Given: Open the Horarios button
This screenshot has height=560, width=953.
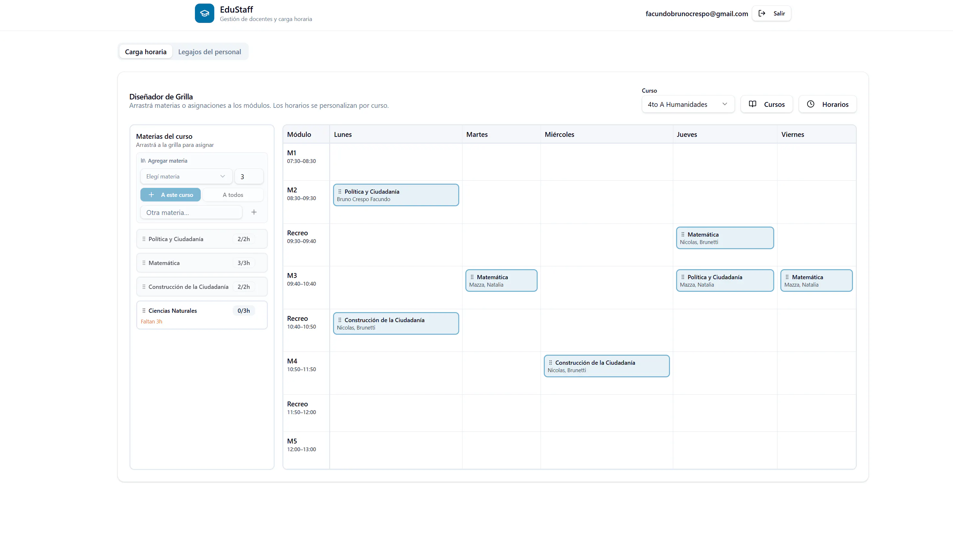Looking at the screenshot, I should pyautogui.click(x=827, y=104).
